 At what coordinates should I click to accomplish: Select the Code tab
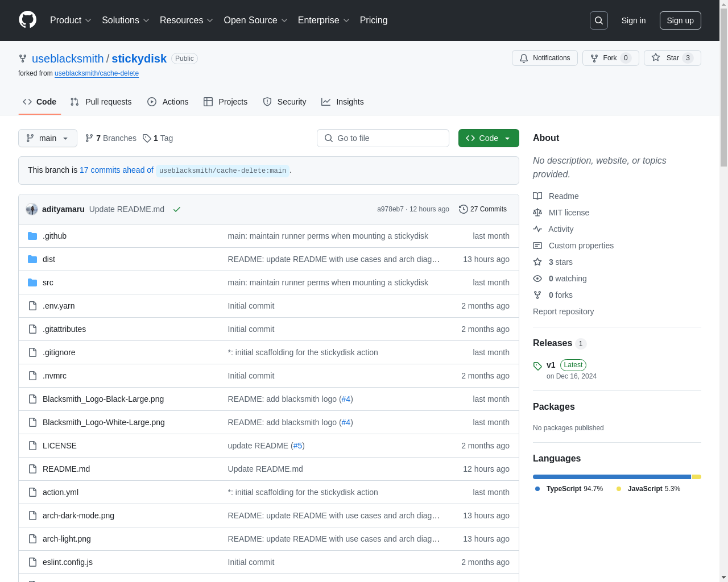(x=40, y=102)
